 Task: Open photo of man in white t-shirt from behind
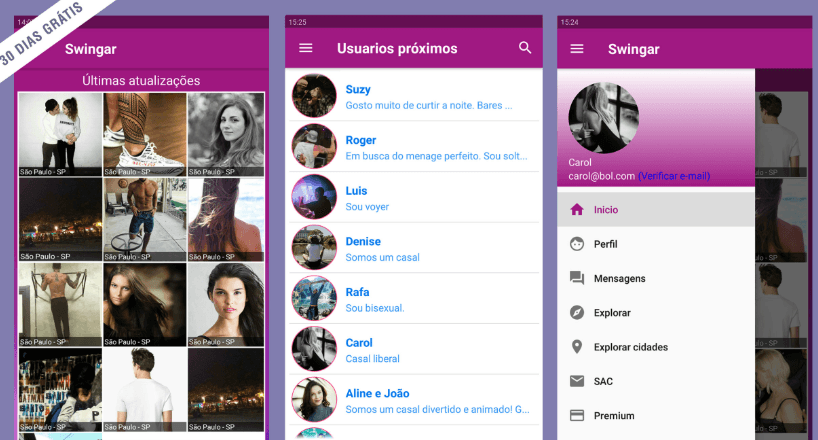point(145,389)
